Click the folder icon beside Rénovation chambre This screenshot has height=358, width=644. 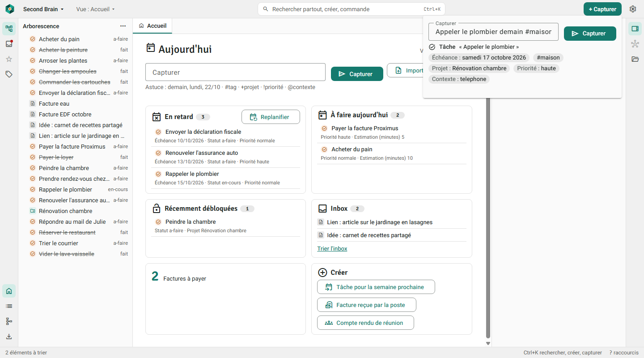[x=33, y=211]
